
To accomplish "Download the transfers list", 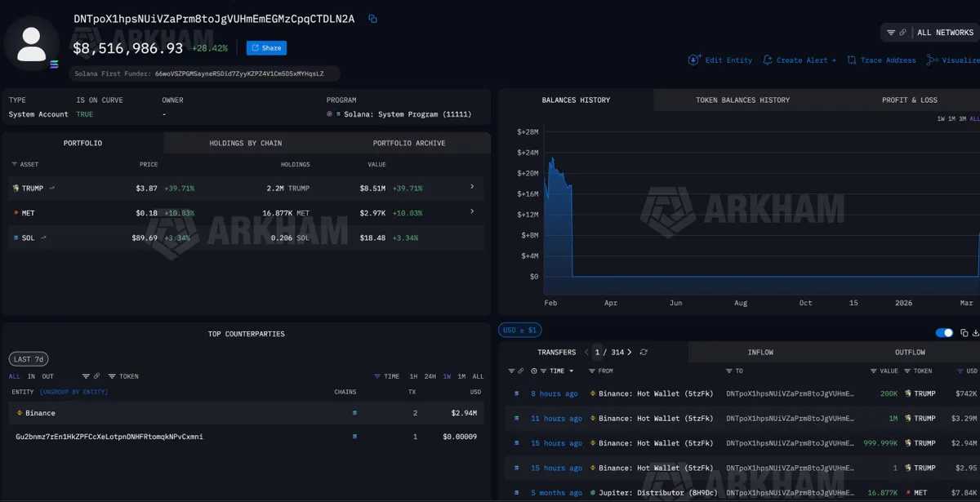I will [974, 332].
